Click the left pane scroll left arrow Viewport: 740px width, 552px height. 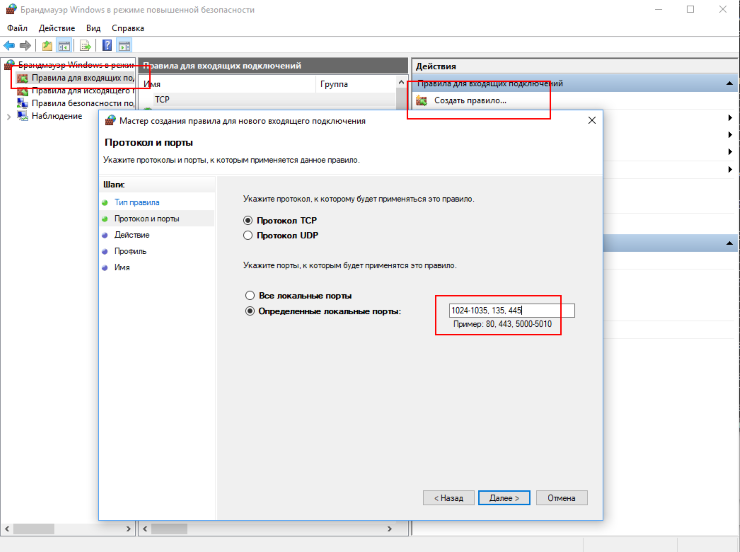pos(7,529)
